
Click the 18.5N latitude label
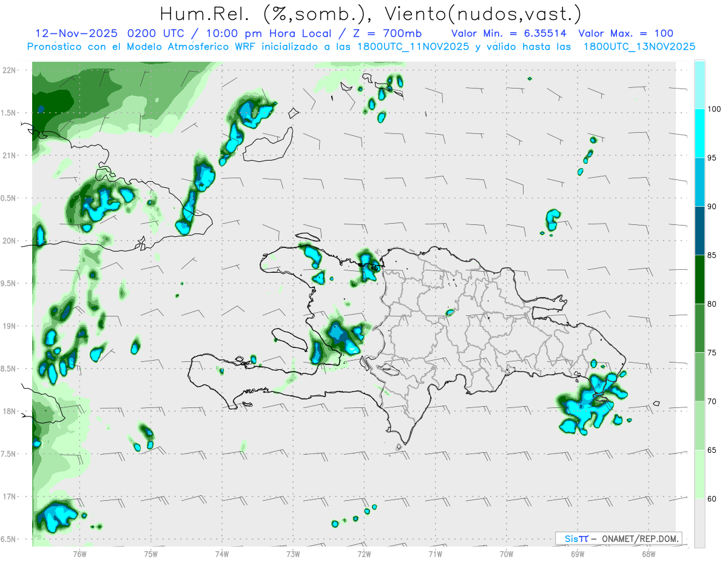point(8,369)
